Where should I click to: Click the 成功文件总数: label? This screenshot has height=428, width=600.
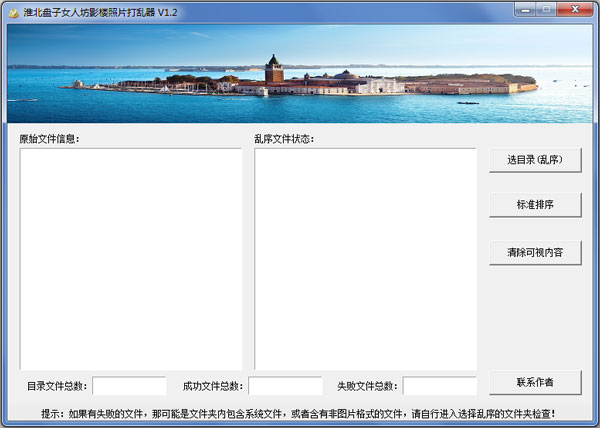(x=213, y=386)
